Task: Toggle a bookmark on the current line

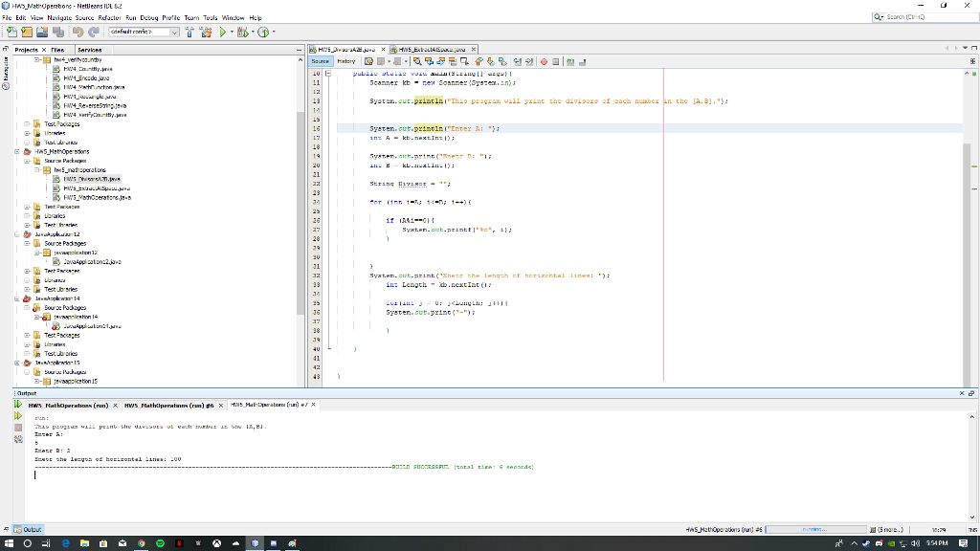Action: (501, 60)
